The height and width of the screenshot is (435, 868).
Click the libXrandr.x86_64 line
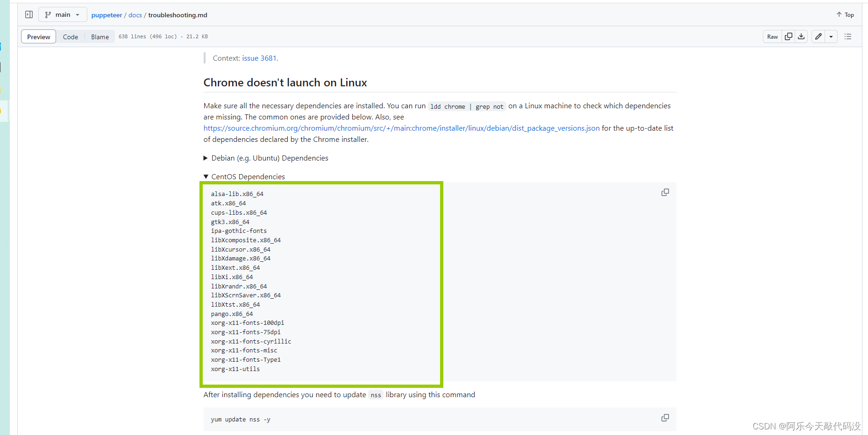[239, 286]
